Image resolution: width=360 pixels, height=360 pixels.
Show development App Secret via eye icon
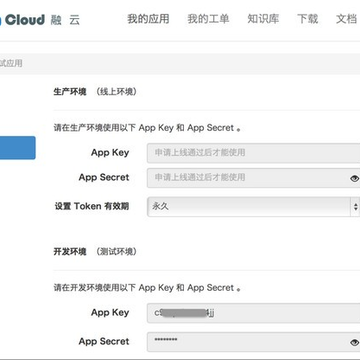tap(354, 342)
